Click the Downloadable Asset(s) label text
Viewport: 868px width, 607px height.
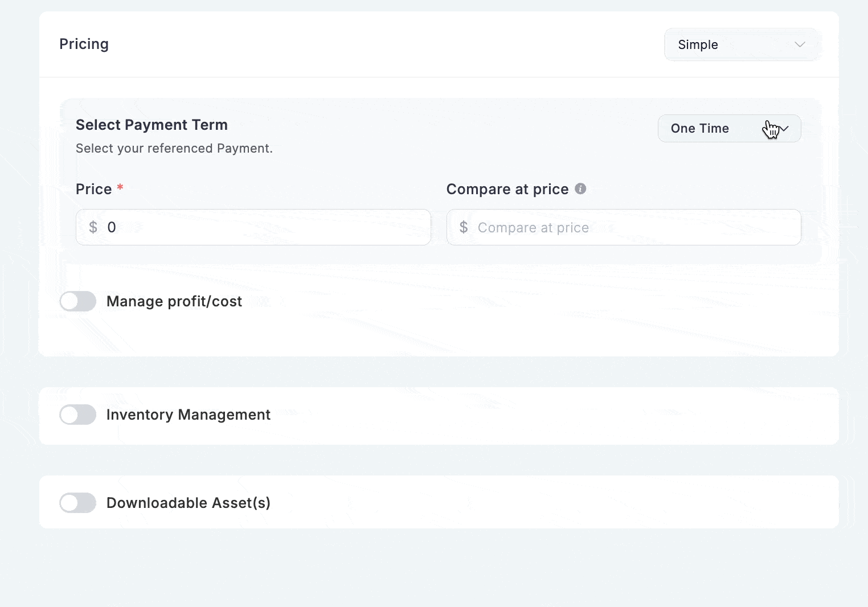click(188, 503)
